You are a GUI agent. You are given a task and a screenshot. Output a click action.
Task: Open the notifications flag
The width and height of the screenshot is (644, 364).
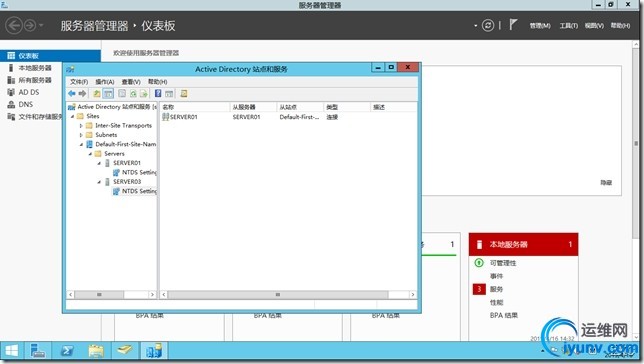513,25
